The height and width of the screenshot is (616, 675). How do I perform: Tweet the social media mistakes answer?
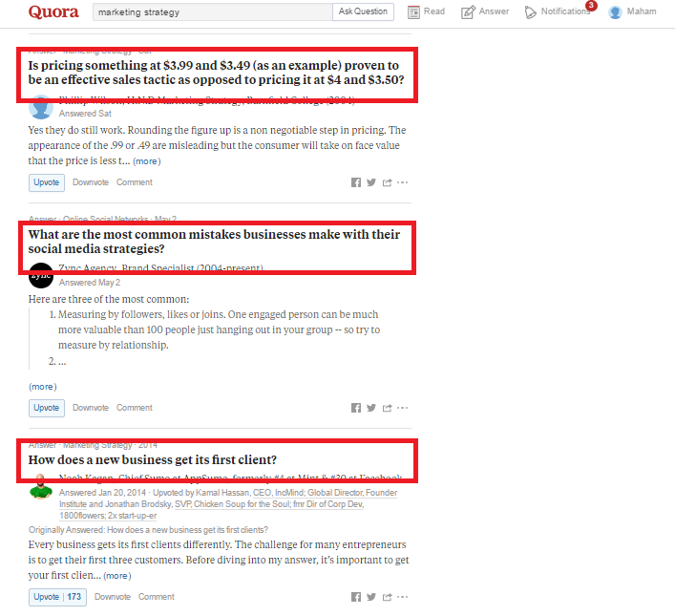tap(371, 408)
